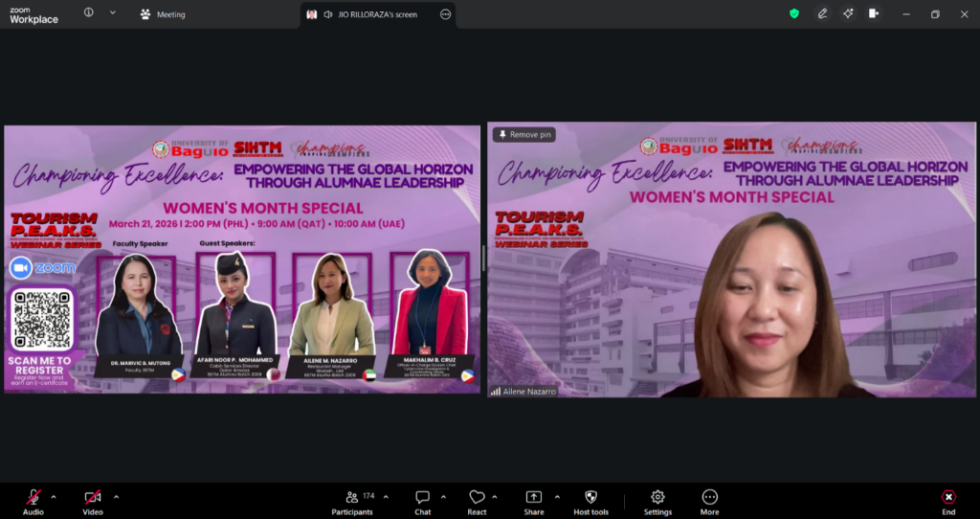Open the annotate pencil tool
Image resolution: width=980 pixels, height=519 pixels.
(822, 13)
